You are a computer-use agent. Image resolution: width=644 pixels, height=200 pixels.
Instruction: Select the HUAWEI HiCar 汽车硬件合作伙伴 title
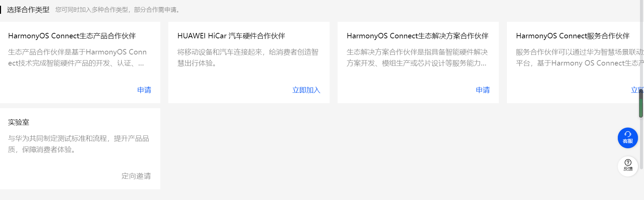(231, 36)
